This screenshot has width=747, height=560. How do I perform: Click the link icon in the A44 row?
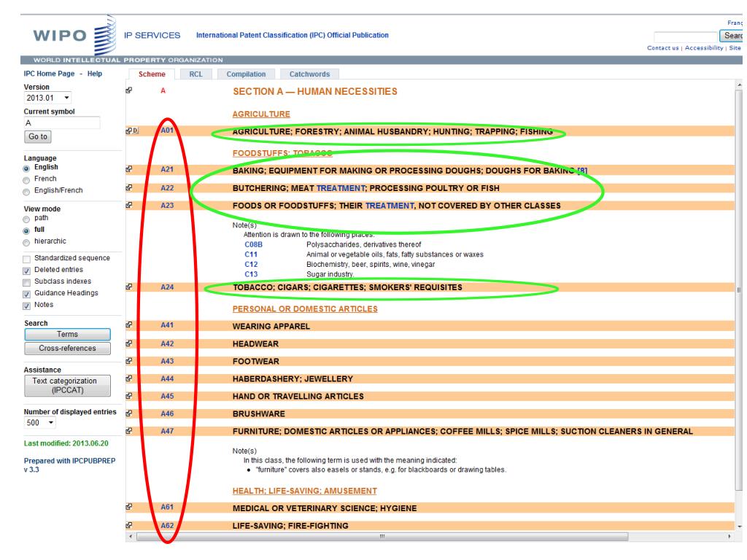click(128, 378)
